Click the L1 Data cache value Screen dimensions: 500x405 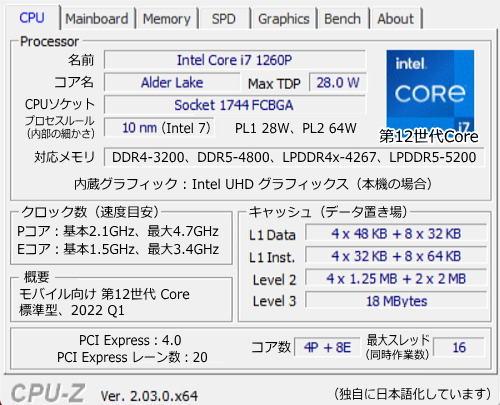[396, 234]
